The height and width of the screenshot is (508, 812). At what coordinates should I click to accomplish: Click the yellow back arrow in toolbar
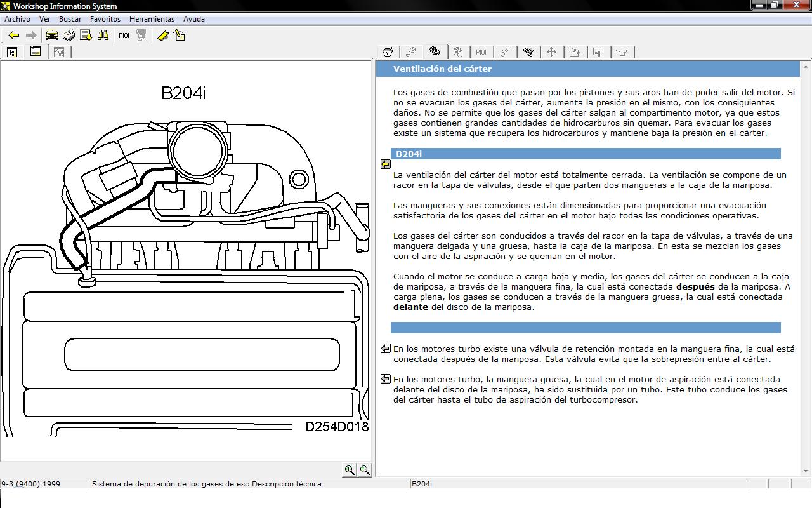coord(14,36)
